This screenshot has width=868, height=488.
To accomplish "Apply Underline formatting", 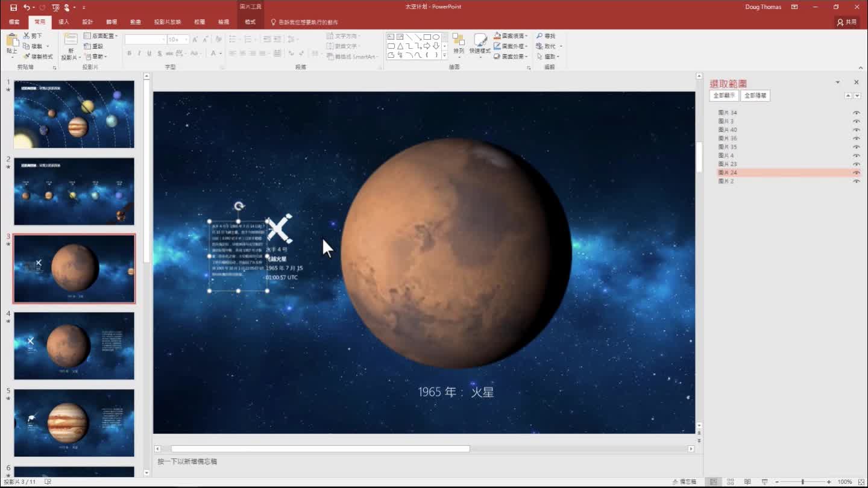I will coord(149,54).
